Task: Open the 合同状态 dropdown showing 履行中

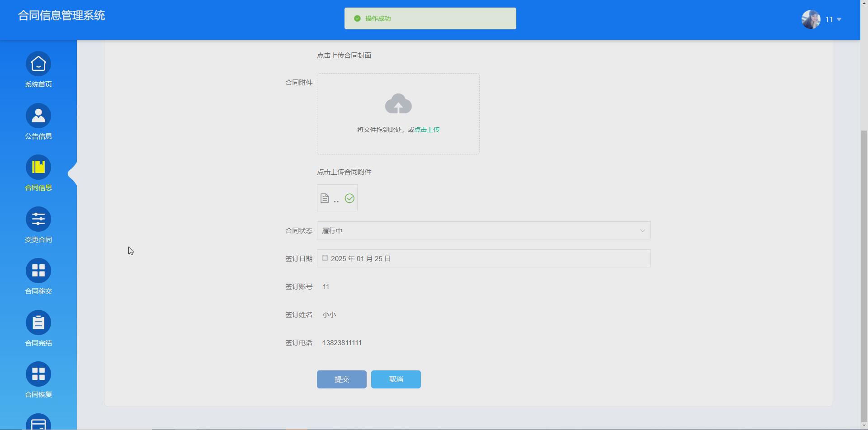Action: [x=483, y=230]
